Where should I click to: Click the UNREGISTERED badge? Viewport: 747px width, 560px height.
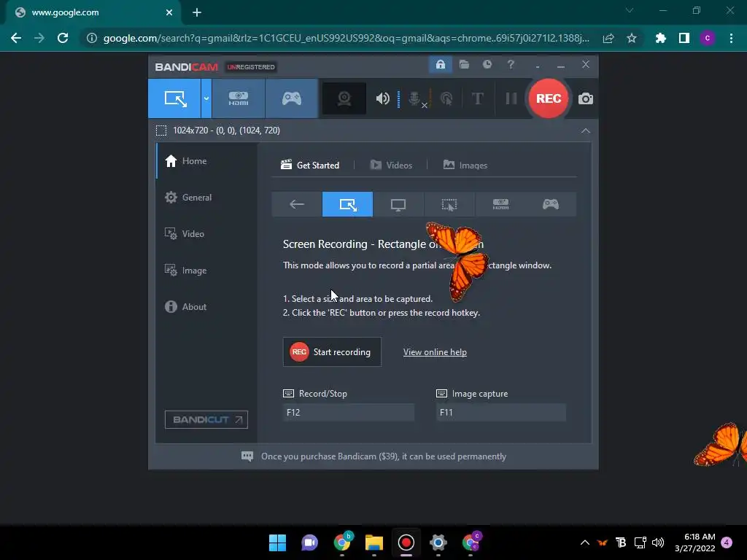[251, 67]
